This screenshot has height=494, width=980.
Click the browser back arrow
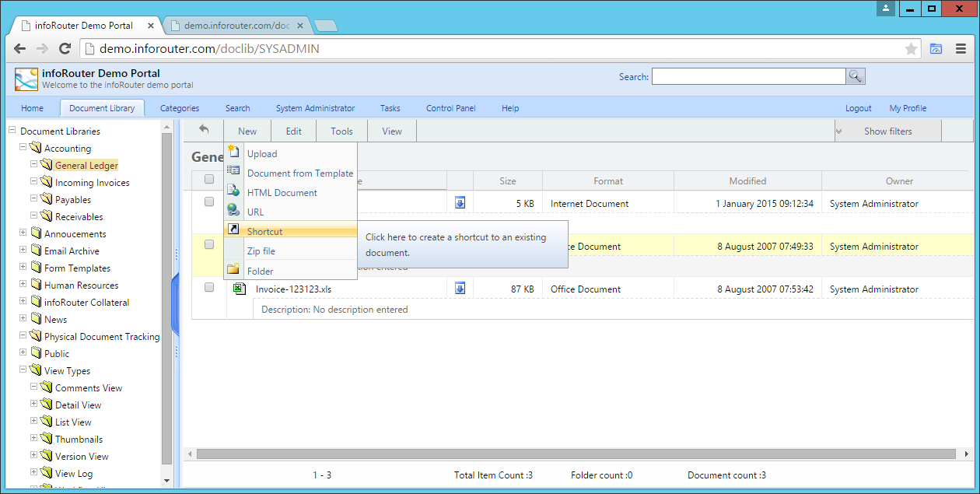tap(19, 48)
